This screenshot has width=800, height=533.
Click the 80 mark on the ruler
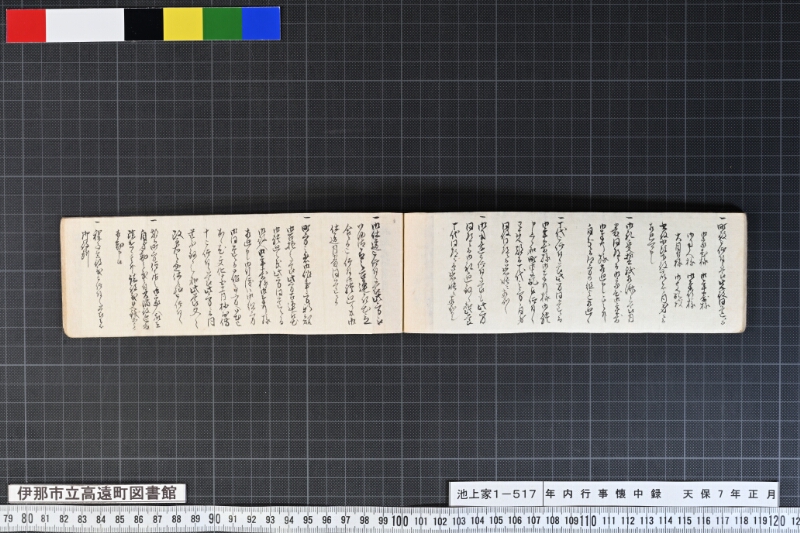(27, 519)
